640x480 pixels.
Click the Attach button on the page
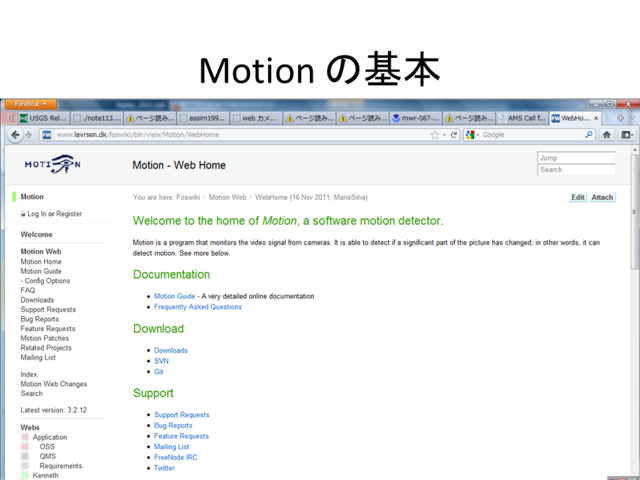602,197
